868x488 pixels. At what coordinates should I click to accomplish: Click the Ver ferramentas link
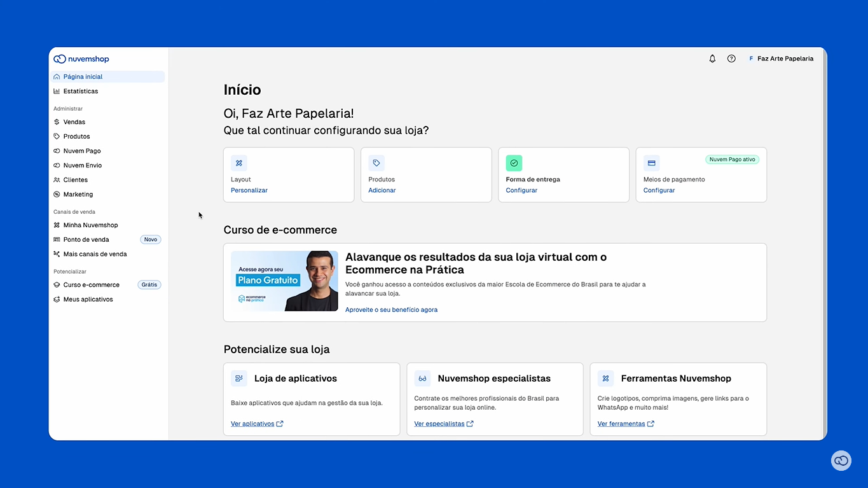click(x=626, y=424)
